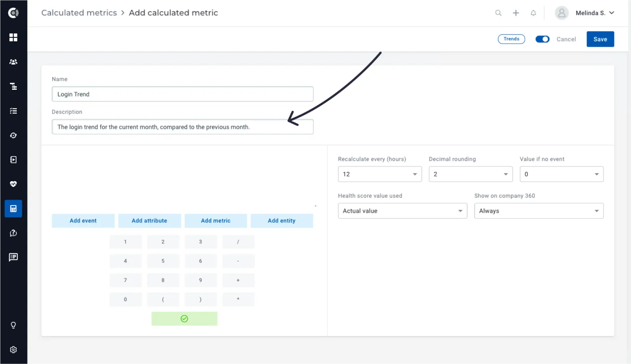631x364 pixels.
Task: Open the tasks checklist icon in sidebar
Action: pyautogui.click(x=13, y=111)
